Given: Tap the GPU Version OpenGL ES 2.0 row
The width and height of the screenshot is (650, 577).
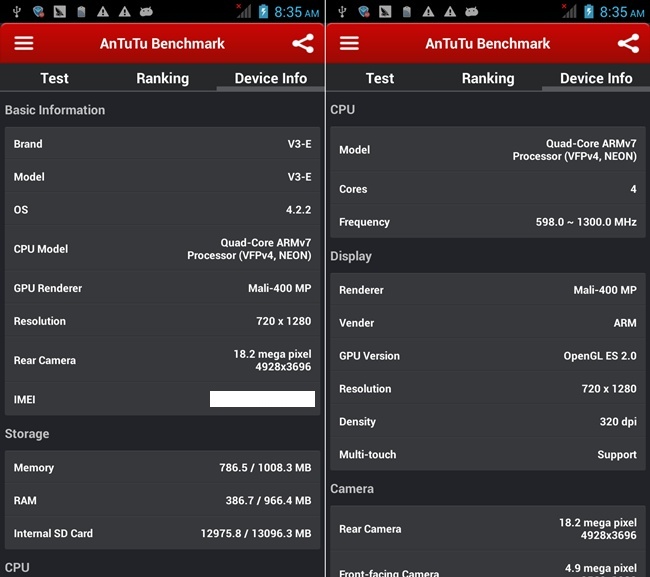Looking at the screenshot, I should click(488, 356).
